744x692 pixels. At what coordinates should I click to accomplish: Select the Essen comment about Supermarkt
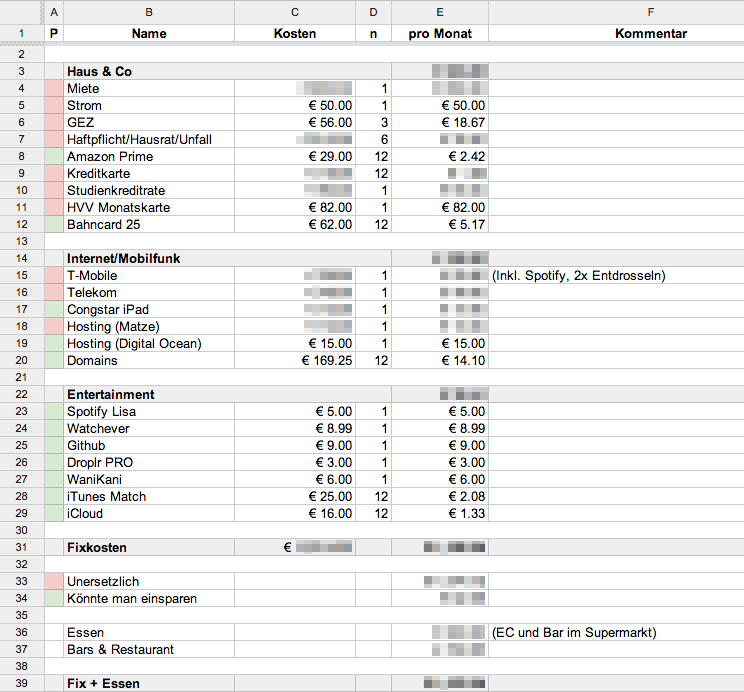[x=574, y=632]
